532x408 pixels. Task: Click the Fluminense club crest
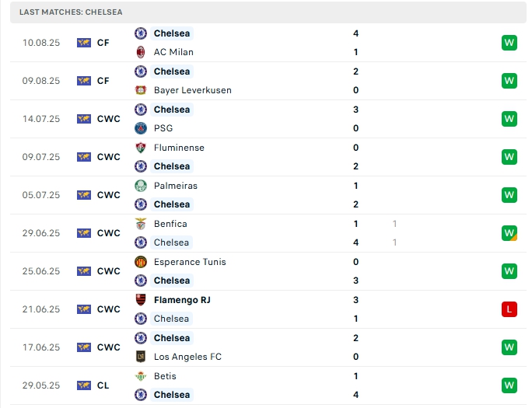click(x=141, y=148)
